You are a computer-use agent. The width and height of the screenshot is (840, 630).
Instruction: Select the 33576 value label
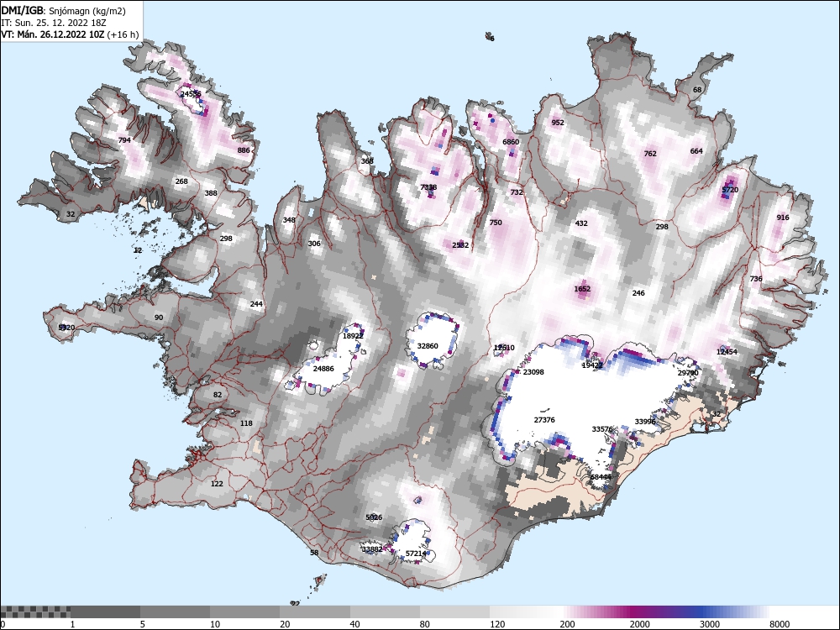click(x=602, y=429)
